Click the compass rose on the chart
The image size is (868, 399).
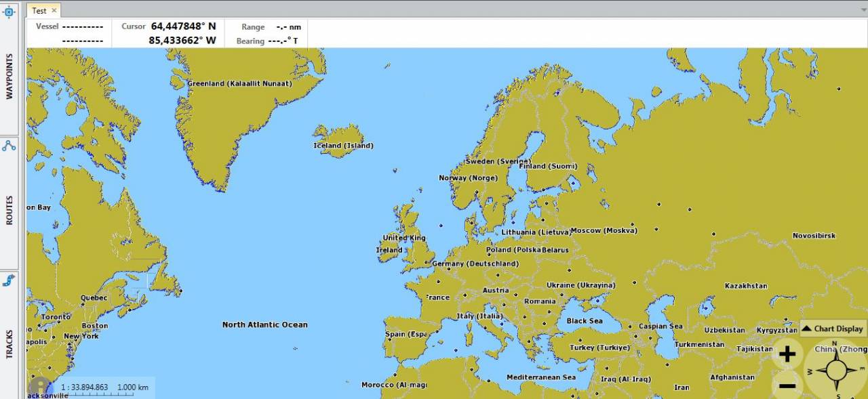pos(836,371)
